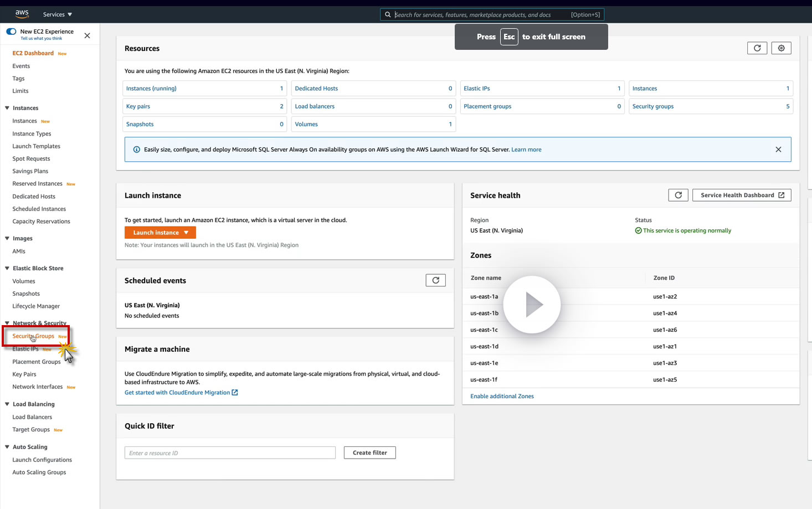Dismiss the SQL Server info banner

coord(778,150)
